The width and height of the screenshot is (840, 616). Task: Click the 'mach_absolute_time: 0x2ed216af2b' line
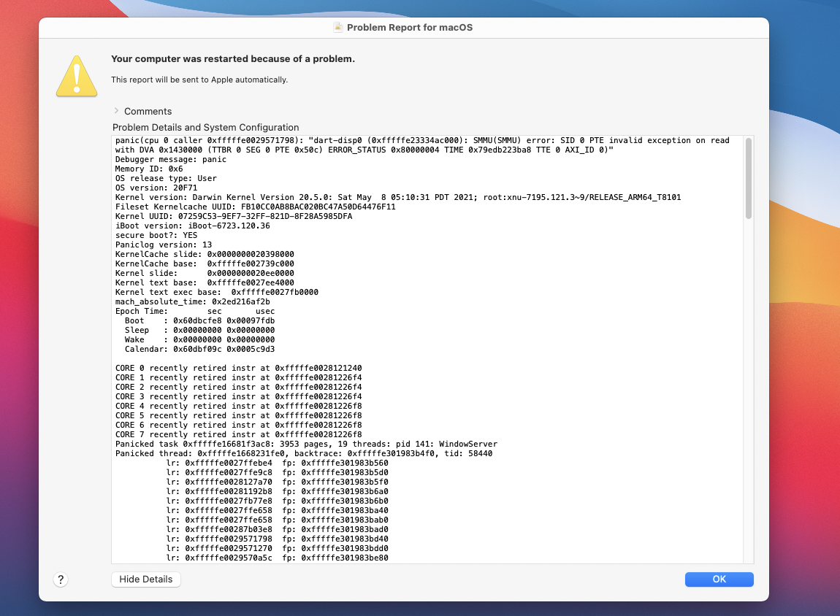pyautogui.click(x=193, y=302)
